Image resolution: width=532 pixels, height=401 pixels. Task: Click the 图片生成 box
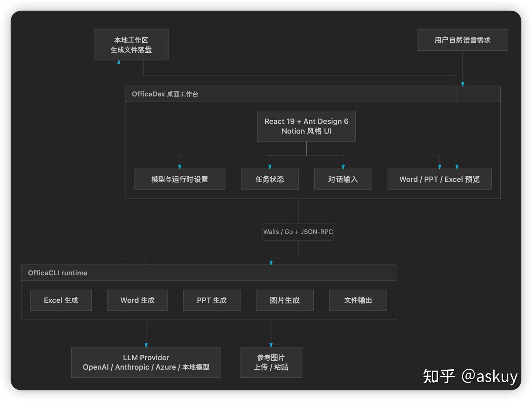point(285,300)
